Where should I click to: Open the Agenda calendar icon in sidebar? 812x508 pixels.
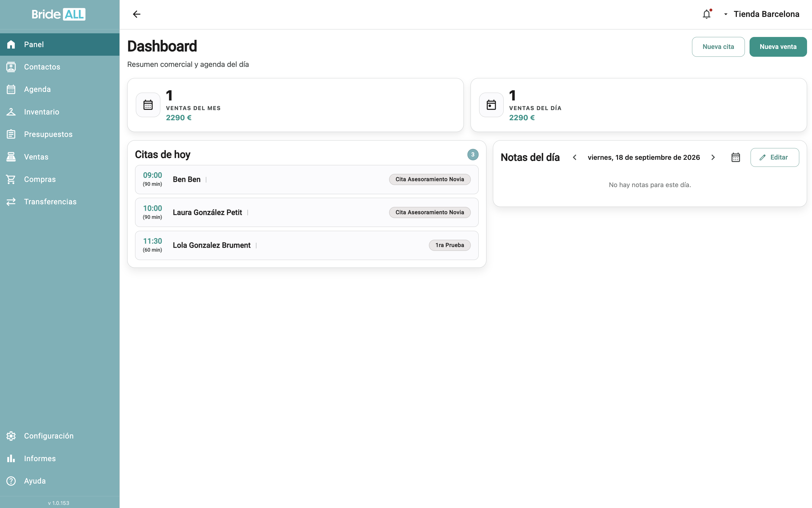click(11, 89)
